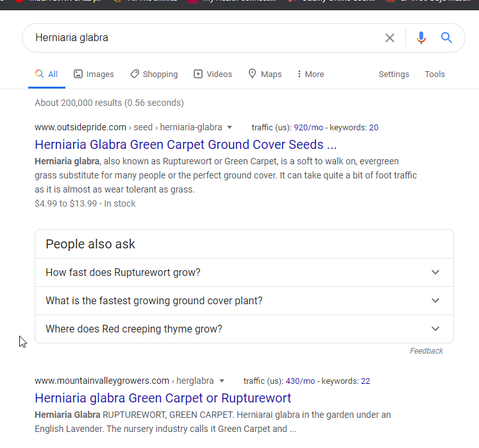Image resolution: width=479 pixels, height=448 pixels.
Task: Expand Where does Red creeping thyme grow
Action: tap(244, 329)
